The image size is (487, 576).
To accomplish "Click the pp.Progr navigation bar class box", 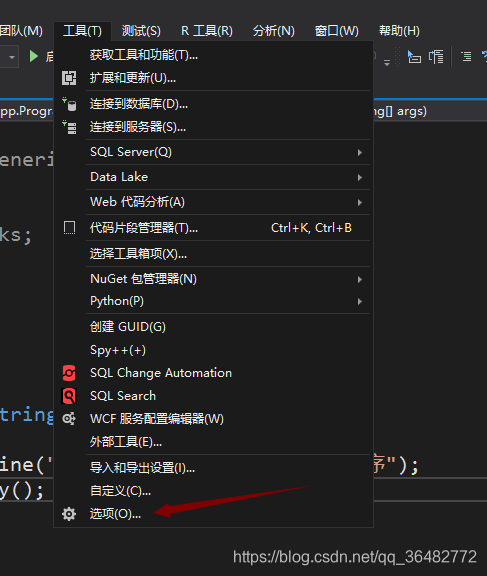I will click(x=26, y=111).
